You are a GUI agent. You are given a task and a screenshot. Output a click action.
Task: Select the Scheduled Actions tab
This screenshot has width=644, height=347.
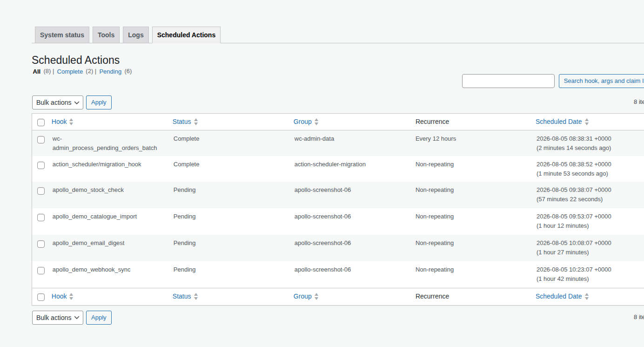[186, 35]
